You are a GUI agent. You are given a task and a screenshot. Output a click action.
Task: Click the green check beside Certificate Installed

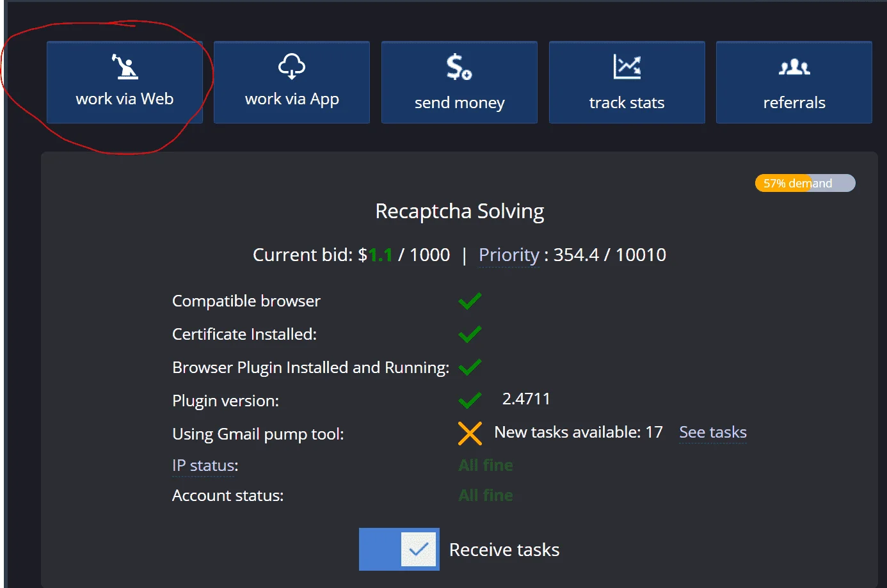(x=470, y=334)
